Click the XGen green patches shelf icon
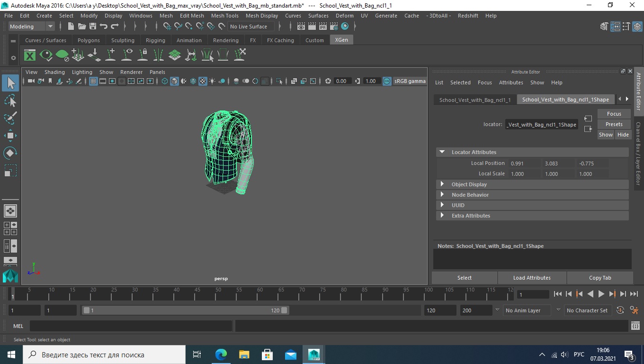The width and height of the screenshot is (644, 364). coord(175,55)
